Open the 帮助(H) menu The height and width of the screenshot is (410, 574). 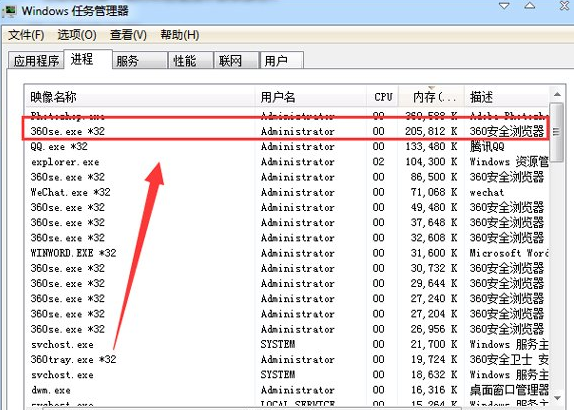(180, 35)
